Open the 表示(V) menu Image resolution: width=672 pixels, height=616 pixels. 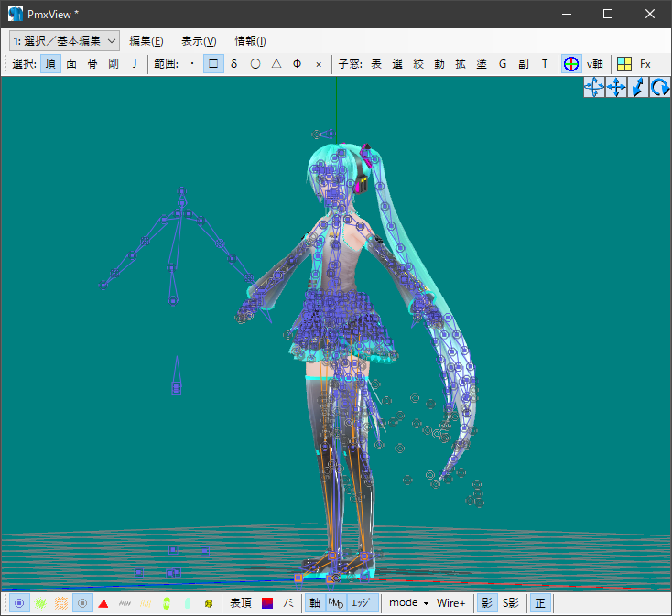pos(199,41)
